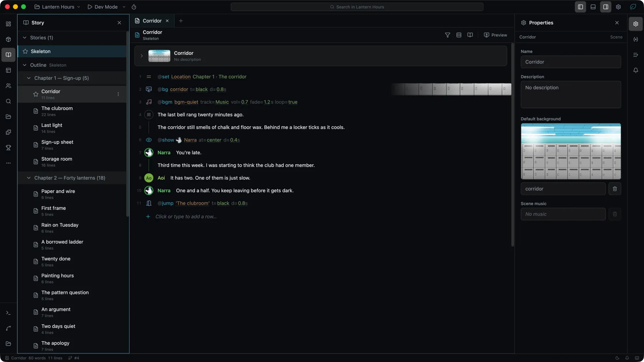Image resolution: width=644 pixels, height=362 pixels.
Task: Open settings gear in the title bar
Action: tap(618, 7)
